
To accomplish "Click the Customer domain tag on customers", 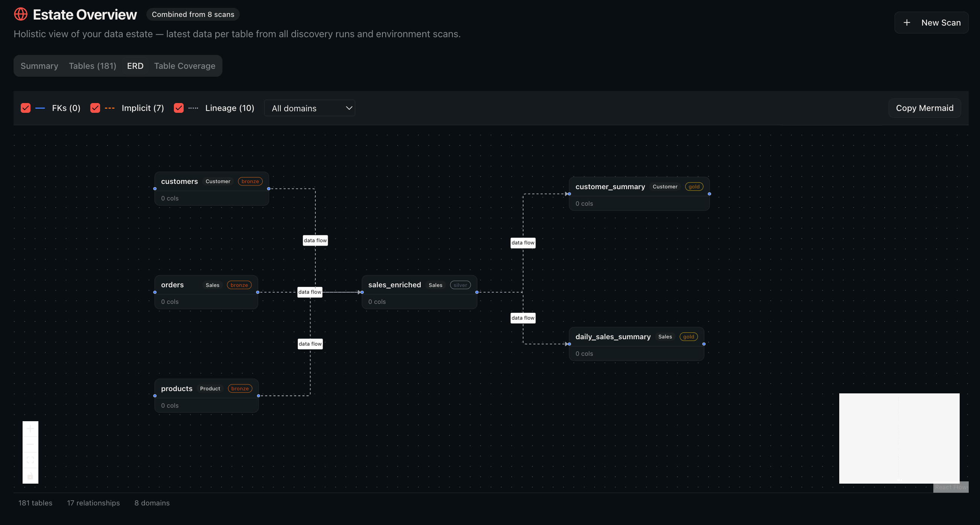I will (218, 181).
